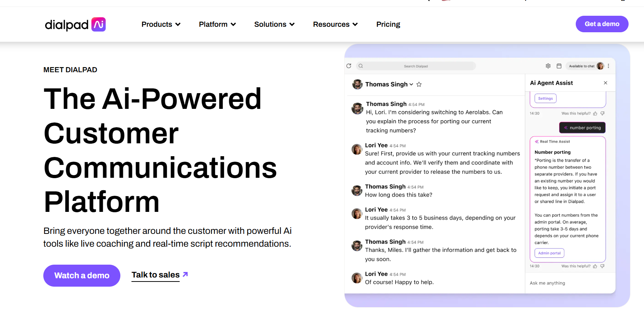The height and width of the screenshot is (320, 644).
Task: Click the refresh icon in the app mockup
Action: pos(349,66)
